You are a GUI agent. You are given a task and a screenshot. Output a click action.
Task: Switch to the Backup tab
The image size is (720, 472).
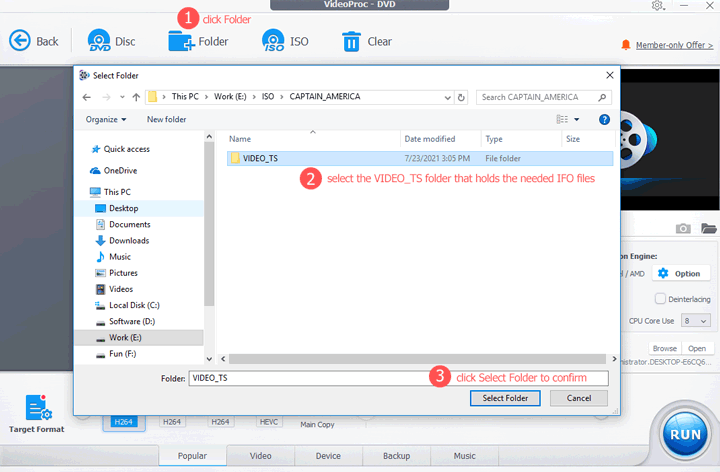click(396, 455)
